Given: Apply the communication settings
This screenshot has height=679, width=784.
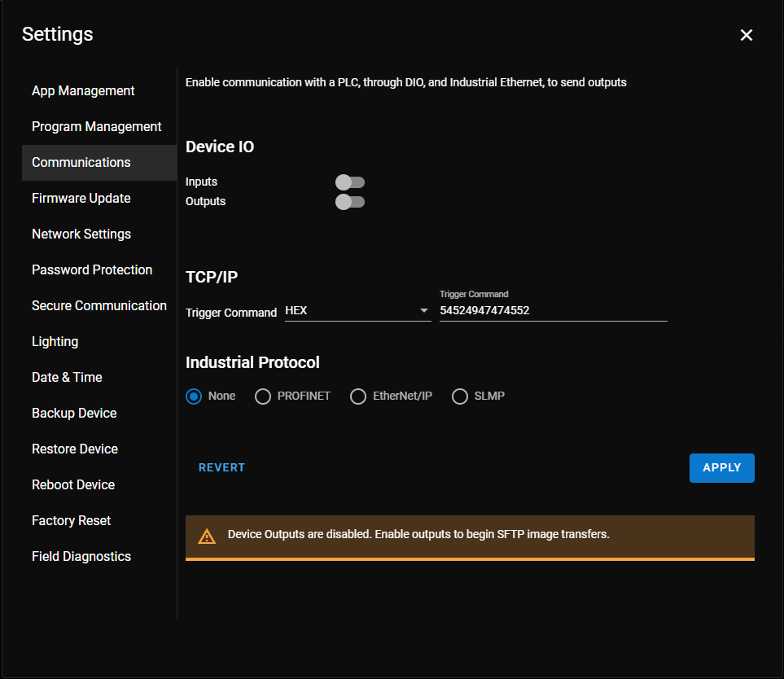Looking at the screenshot, I should click(x=721, y=468).
